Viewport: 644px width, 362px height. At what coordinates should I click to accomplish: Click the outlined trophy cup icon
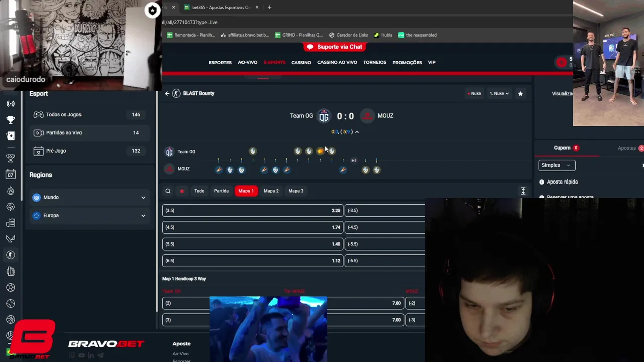[x=10, y=158]
